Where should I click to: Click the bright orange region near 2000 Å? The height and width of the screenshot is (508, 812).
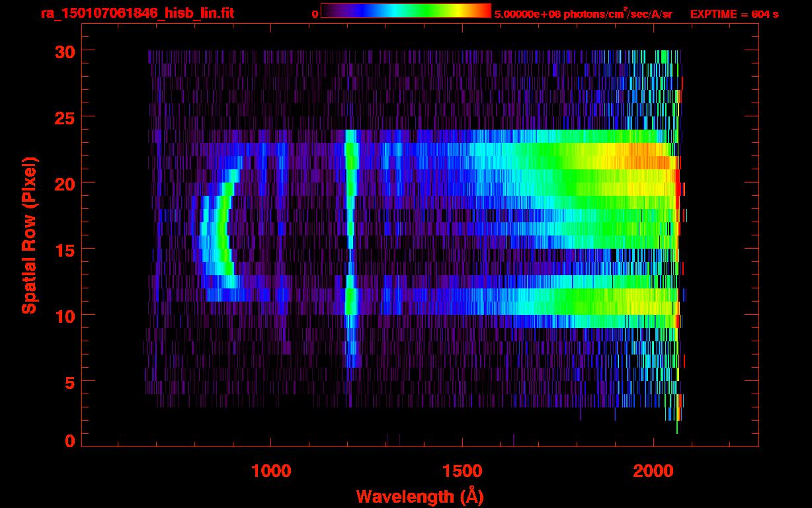click(x=645, y=157)
